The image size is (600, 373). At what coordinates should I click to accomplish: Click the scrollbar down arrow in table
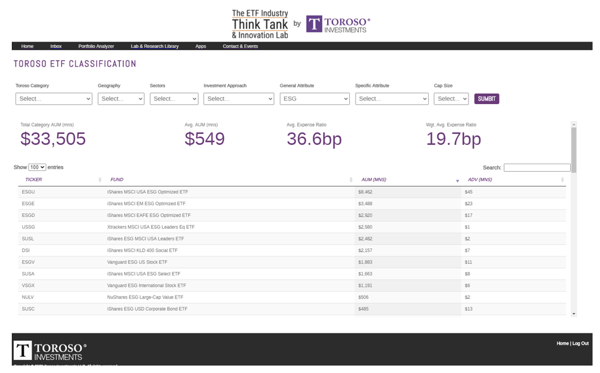point(574,314)
